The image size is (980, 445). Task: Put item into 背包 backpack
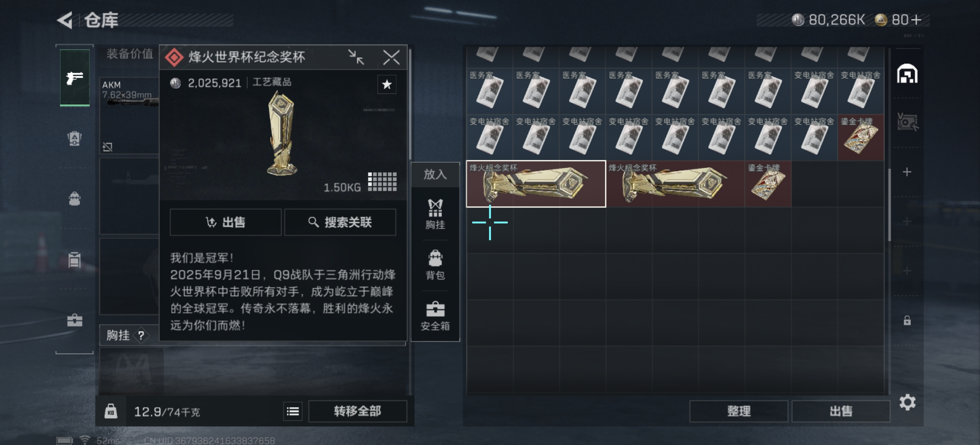tap(435, 265)
